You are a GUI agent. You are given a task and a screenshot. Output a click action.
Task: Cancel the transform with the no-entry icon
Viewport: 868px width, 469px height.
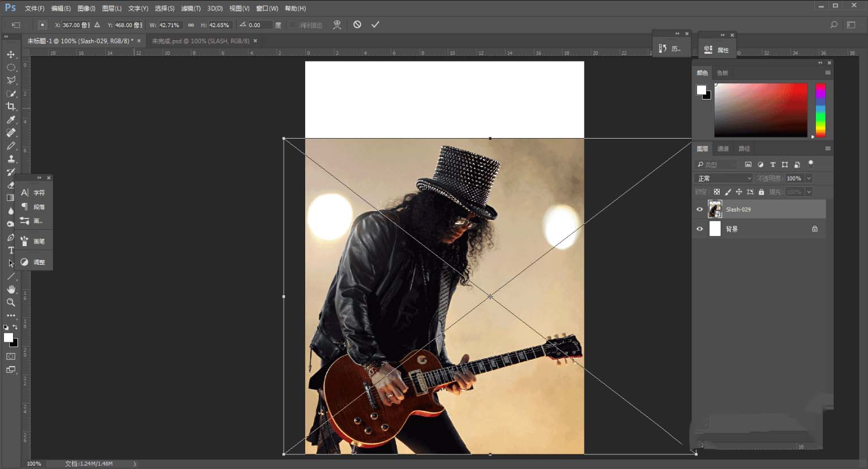click(357, 24)
